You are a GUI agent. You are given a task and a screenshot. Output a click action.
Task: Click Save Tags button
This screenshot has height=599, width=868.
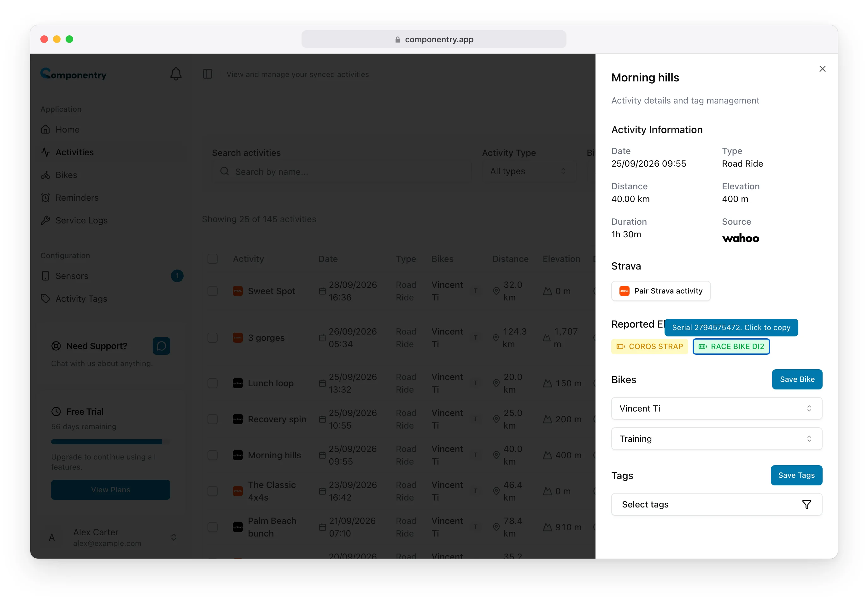point(796,476)
